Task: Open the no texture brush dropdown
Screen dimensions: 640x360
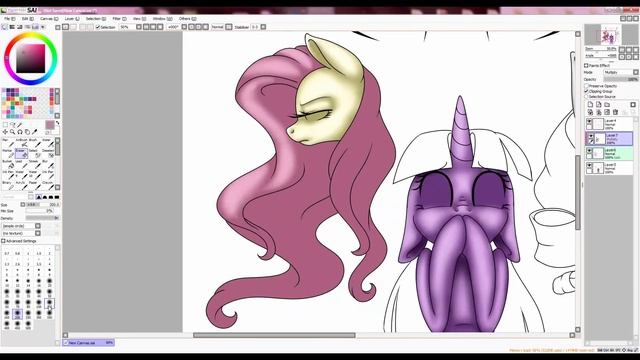Action: (21, 233)
